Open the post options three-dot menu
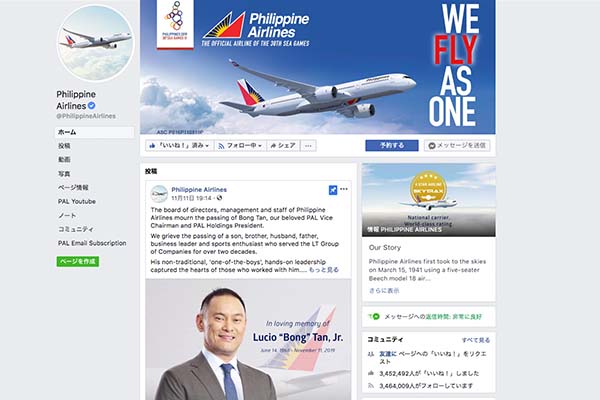Image resolution: width=600 pixels, height=400 pixels. click(x=344, y=189)
